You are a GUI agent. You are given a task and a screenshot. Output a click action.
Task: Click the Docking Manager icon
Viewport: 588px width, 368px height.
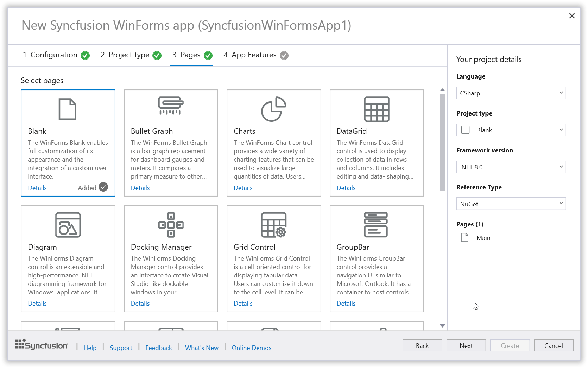coord(171,225)
